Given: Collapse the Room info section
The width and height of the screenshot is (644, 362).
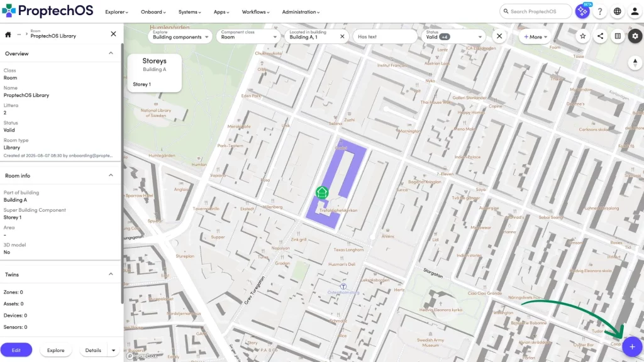Looking at the screenshot, I should click(111, 175).
